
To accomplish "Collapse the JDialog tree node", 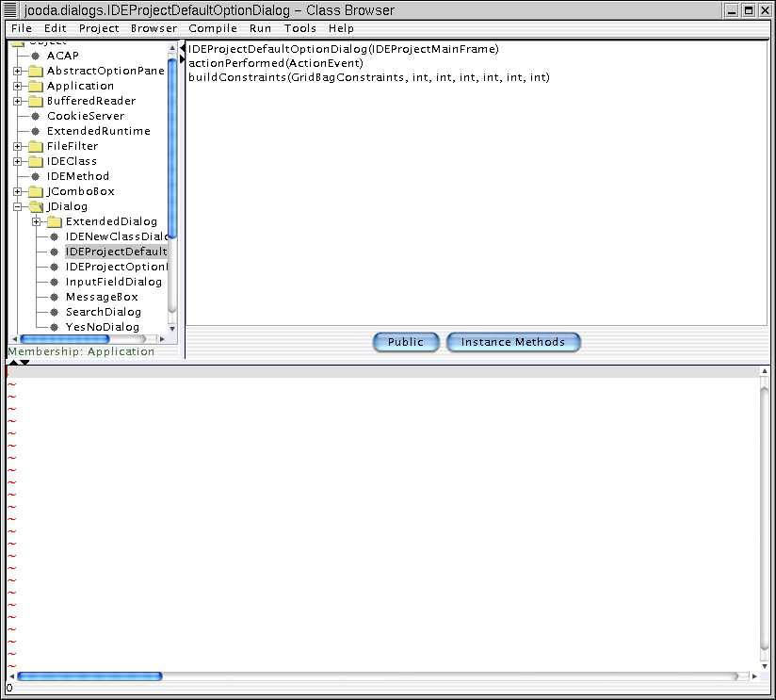I will (17, 207).
